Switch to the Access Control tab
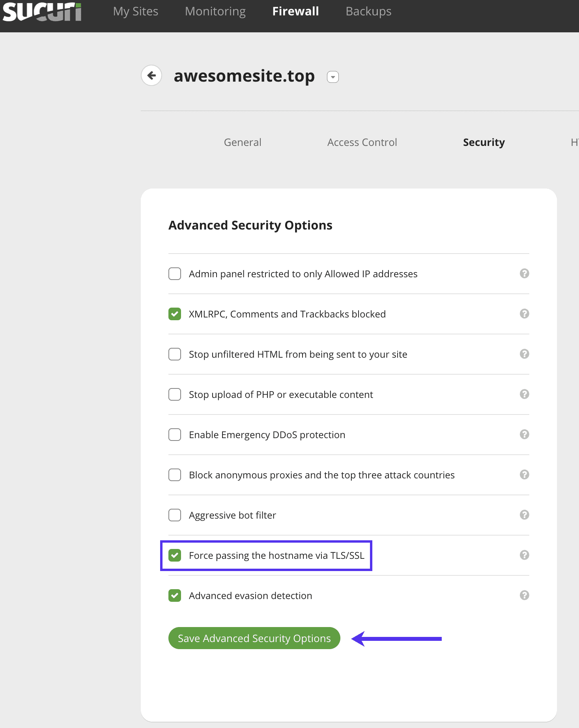The height and width of the screenshot is (728, 579). [x=362, y=142]
